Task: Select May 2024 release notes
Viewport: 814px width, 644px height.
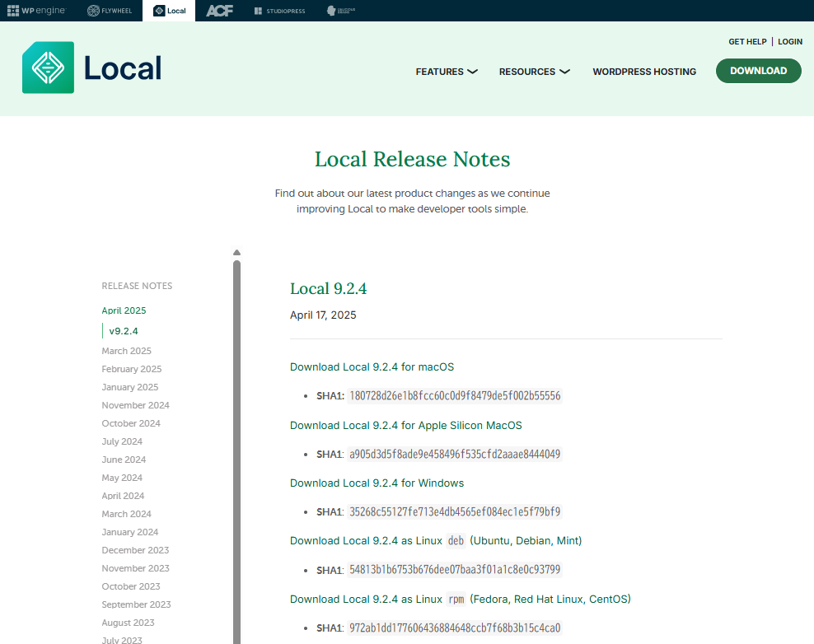Action: coord(122,478)
